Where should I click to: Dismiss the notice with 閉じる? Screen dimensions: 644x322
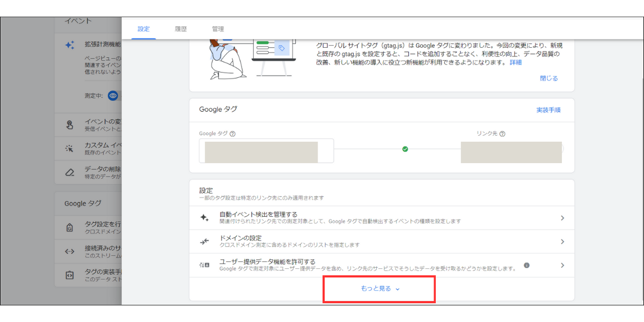[x=549, y=78]
